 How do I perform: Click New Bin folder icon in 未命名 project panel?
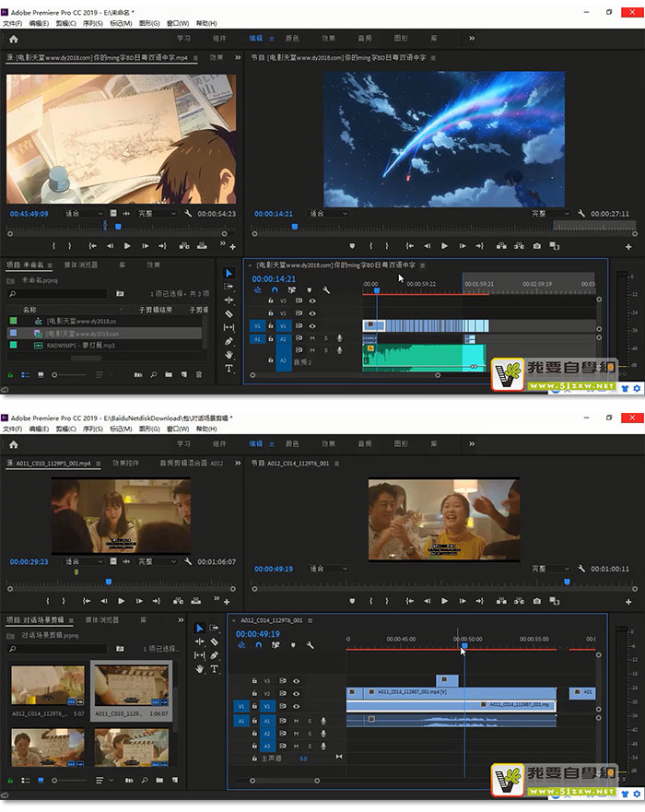(x=169, y=374)
